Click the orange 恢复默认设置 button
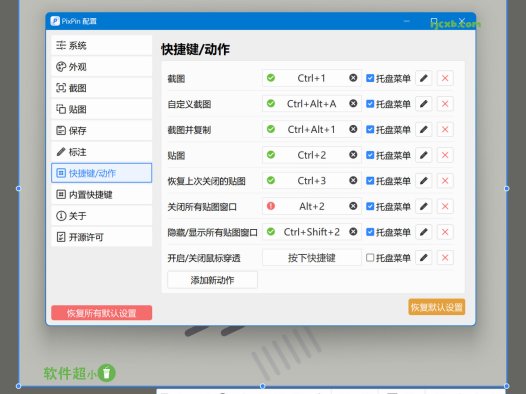This screenshot has height=394, width=526. point(436,307)
